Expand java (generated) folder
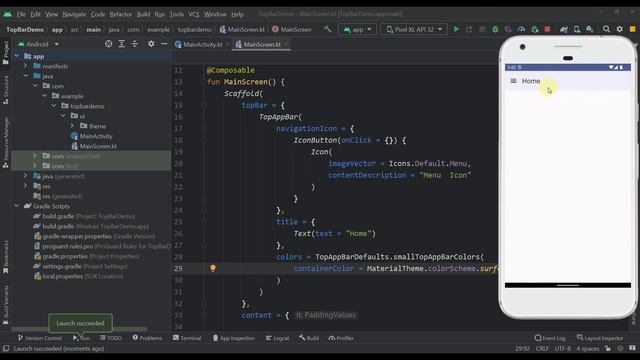Viewport: 640px width, 360px height. tap(25, 176)
